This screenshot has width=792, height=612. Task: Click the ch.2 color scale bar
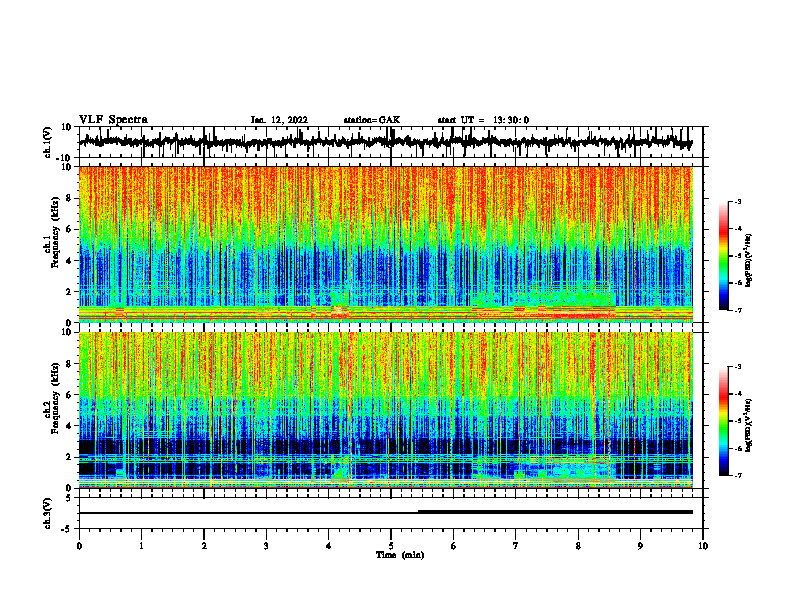pos(724,421)
